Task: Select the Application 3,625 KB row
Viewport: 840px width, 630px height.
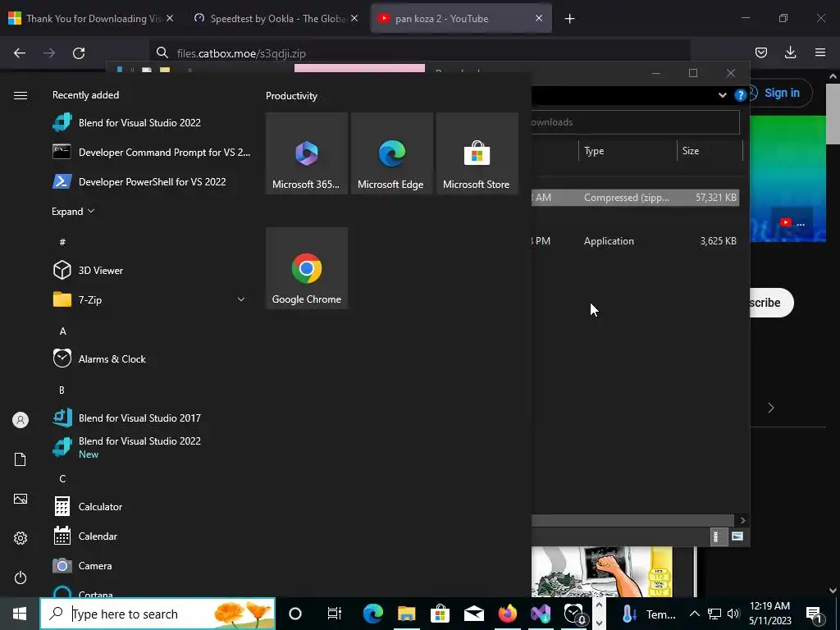Action: coord(636,241)
